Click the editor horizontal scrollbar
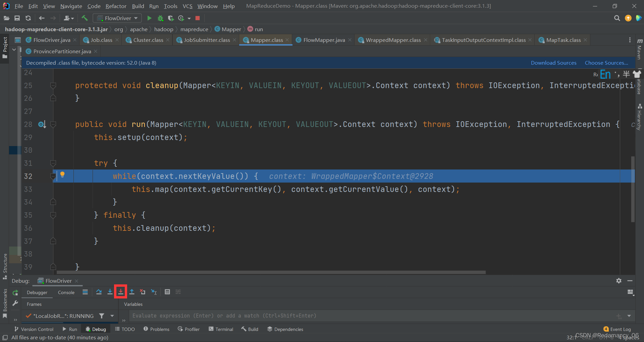The height and width of the screenshot is (342, 644). pyautogui.click(x=271, y=272)
